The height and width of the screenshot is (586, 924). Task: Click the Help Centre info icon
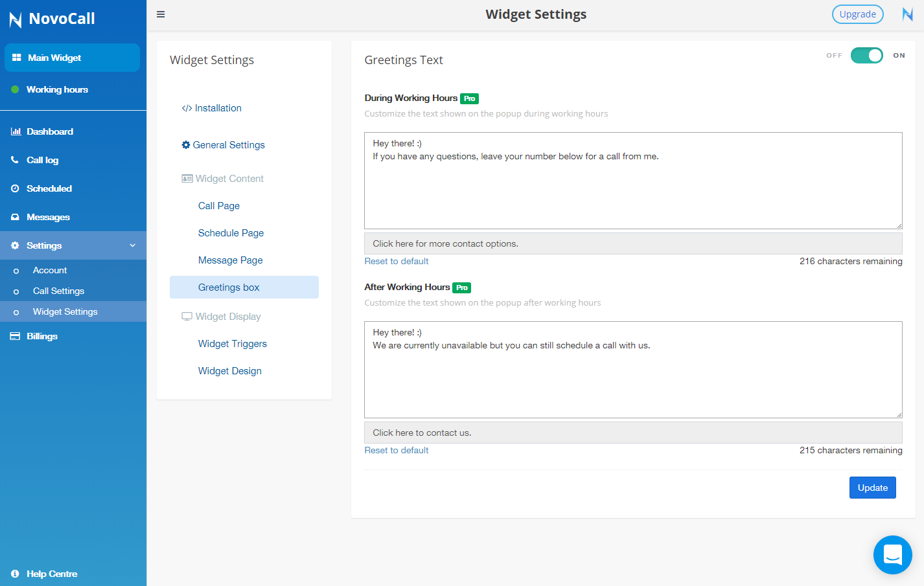coord(15,574)
